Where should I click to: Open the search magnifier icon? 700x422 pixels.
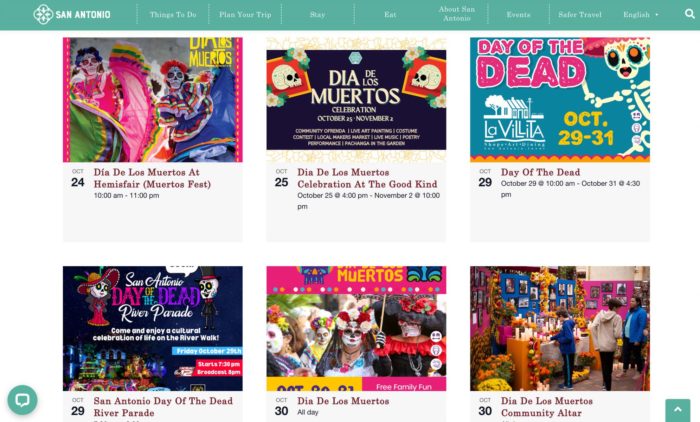(x=690, y=14)
